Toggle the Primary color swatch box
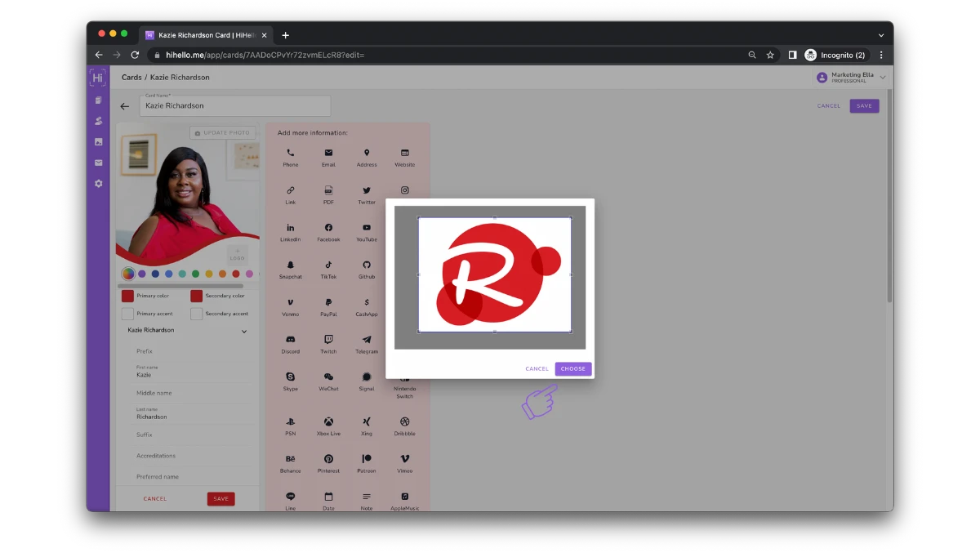Viewport: 980px width, 553px height. [x=127, y=297]
